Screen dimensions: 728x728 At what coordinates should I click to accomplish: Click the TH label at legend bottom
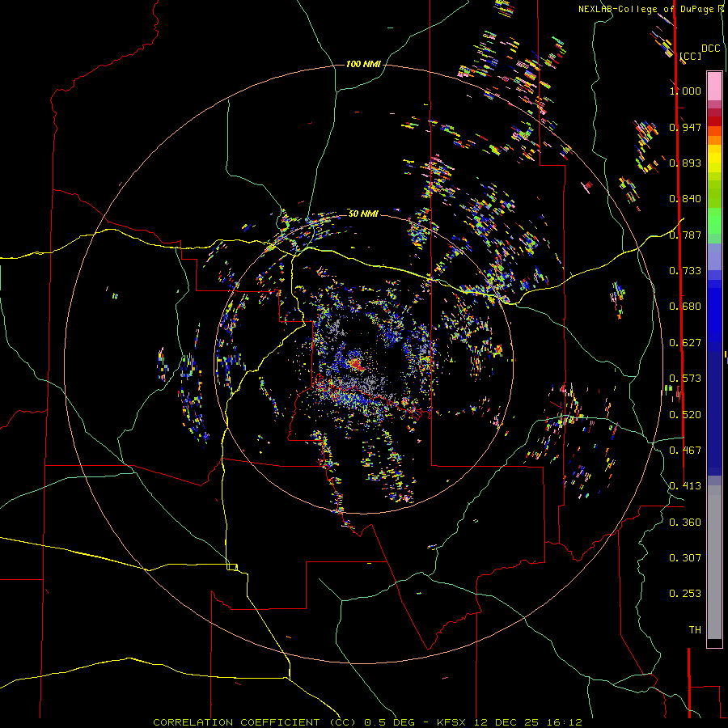pyautogui.click(x=695, y=629)
